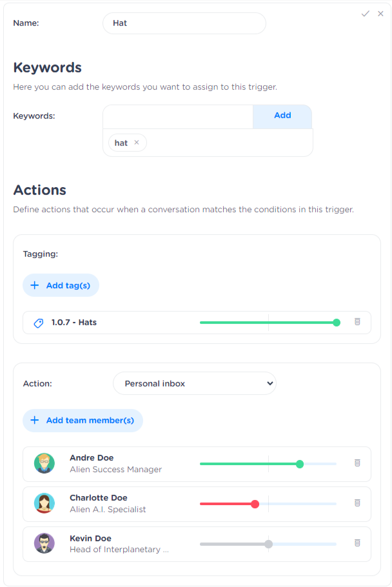The height and width of the screenshot is (587, 392).
Task: Delete the 1.0.7 - Hats tag
Action: [x=357, y=321]
